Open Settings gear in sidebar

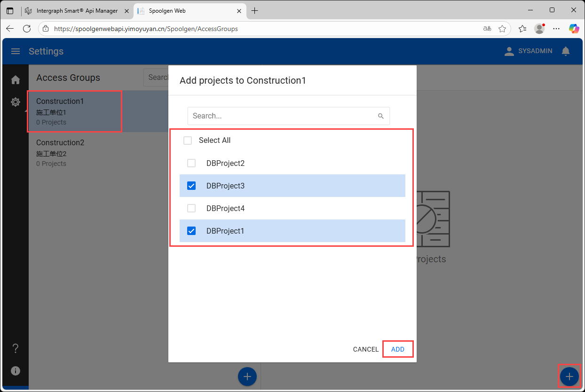tap(16, 102)
